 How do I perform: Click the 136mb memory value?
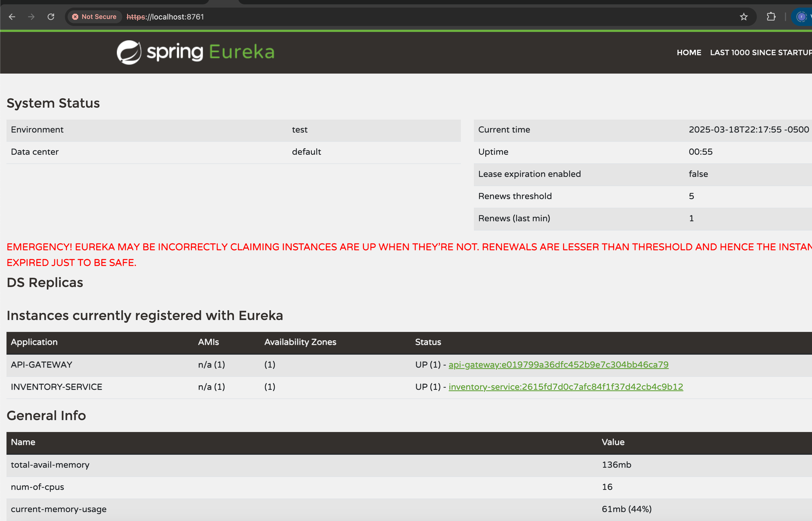click(616, 465)
